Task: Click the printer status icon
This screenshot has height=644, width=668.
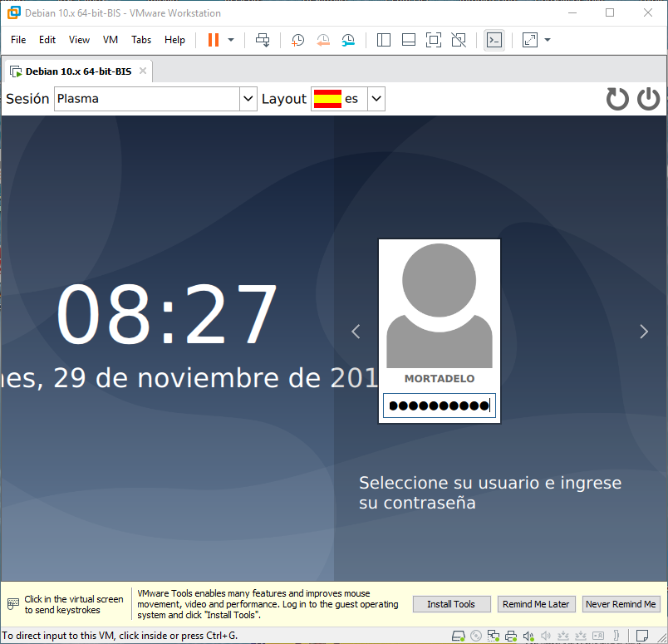Action: pos(511,636)
